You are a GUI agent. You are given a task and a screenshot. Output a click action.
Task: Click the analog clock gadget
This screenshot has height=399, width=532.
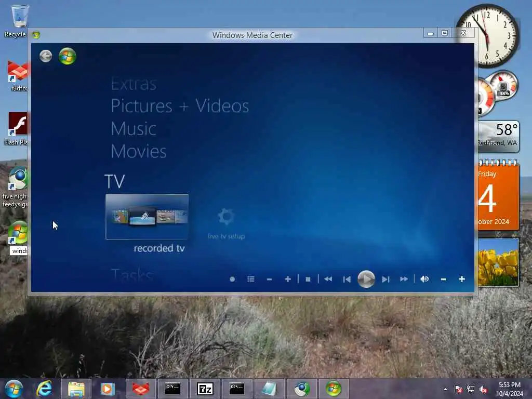click(487, 35)
